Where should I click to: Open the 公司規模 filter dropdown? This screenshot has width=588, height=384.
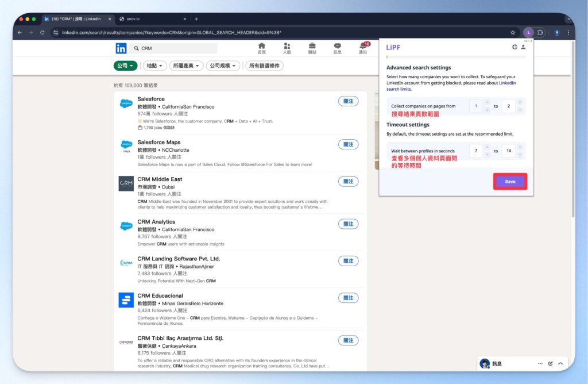click(223, 66)
